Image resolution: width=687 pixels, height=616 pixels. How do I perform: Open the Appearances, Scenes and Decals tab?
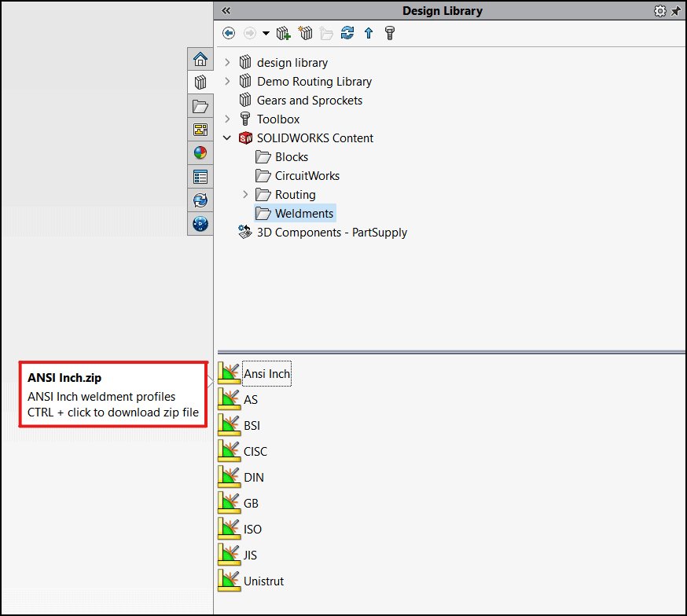[200, 153]
